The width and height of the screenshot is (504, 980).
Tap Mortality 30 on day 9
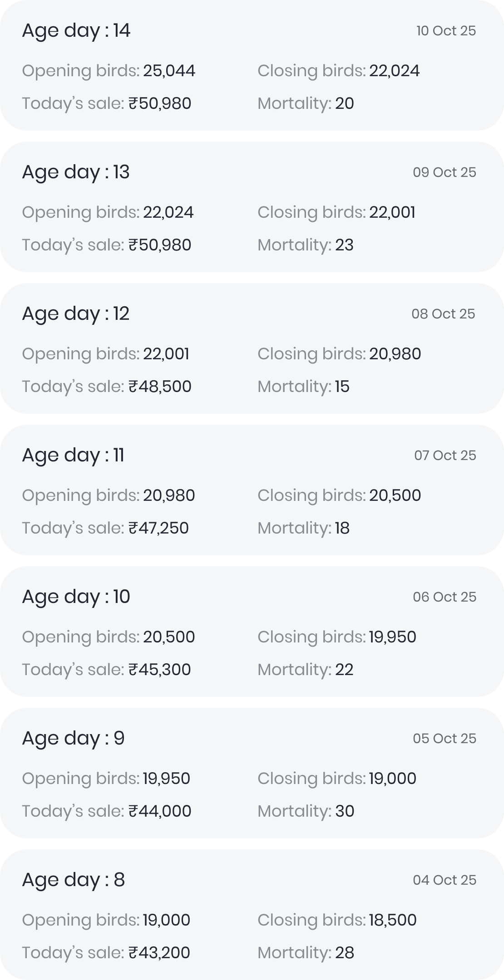[345, 811]
